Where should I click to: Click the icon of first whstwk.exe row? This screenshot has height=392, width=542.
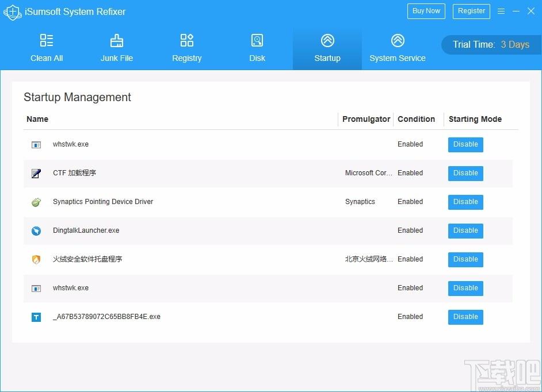click(x=36, y=145)
